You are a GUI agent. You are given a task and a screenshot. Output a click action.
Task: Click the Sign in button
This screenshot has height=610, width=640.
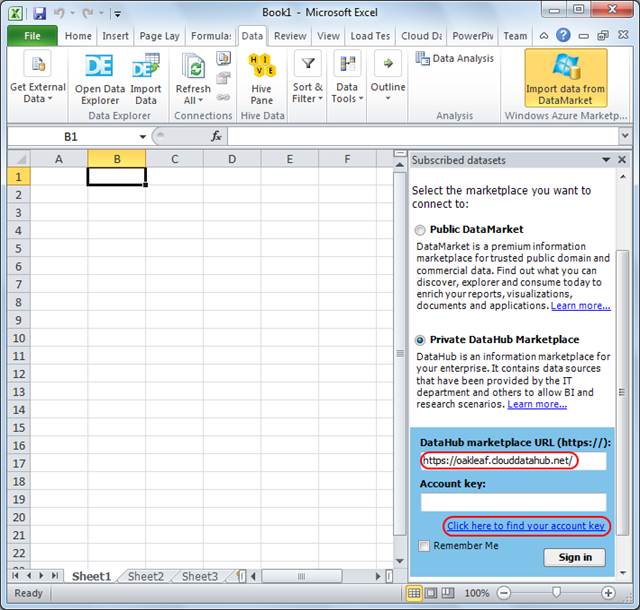[575, 557]
